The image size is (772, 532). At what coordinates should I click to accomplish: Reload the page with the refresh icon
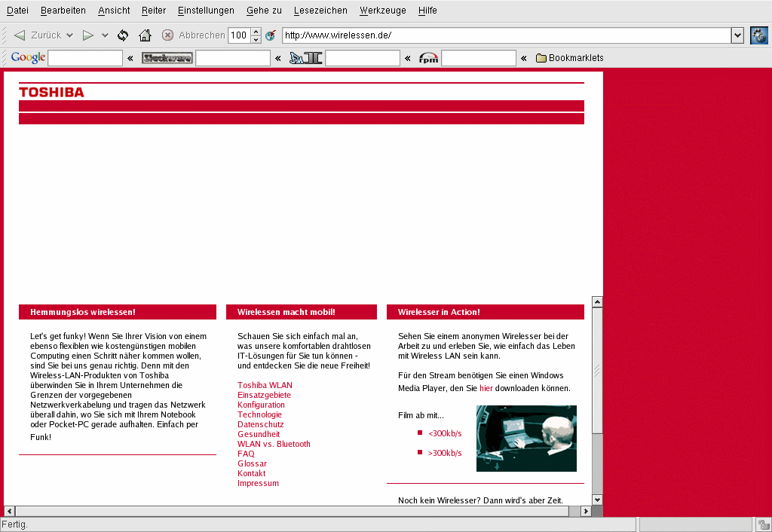pos(123,35)
